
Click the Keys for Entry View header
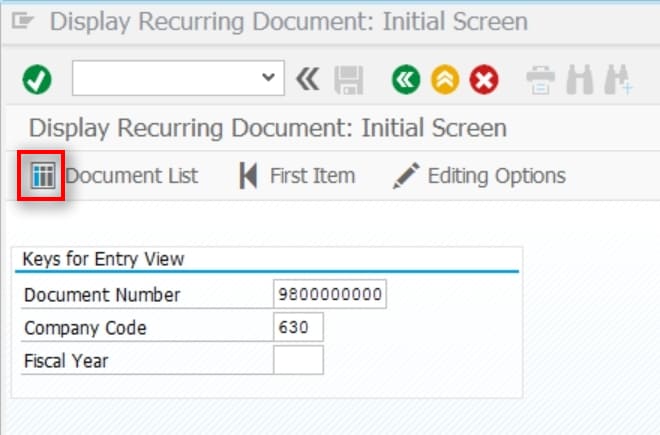104,259
